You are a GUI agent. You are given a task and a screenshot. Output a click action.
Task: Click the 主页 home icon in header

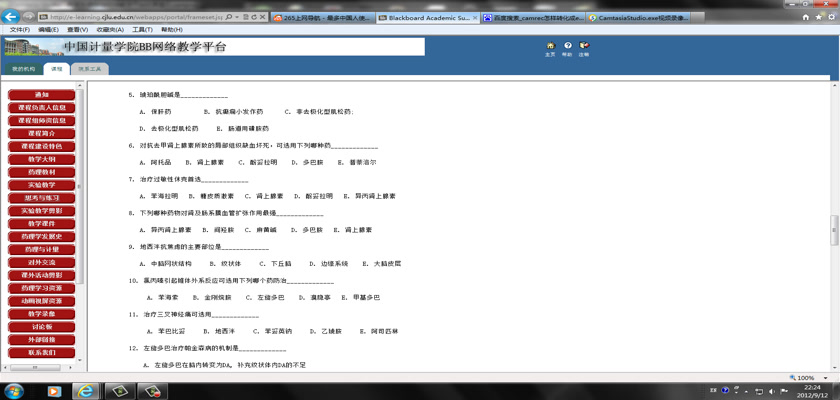click(x=550, y=46)
